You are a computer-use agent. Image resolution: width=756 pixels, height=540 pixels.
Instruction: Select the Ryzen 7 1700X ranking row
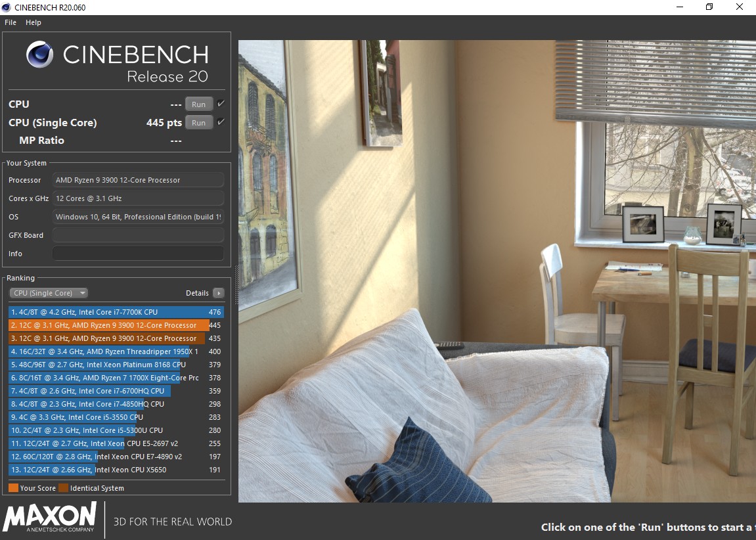[x=116, y=378]
